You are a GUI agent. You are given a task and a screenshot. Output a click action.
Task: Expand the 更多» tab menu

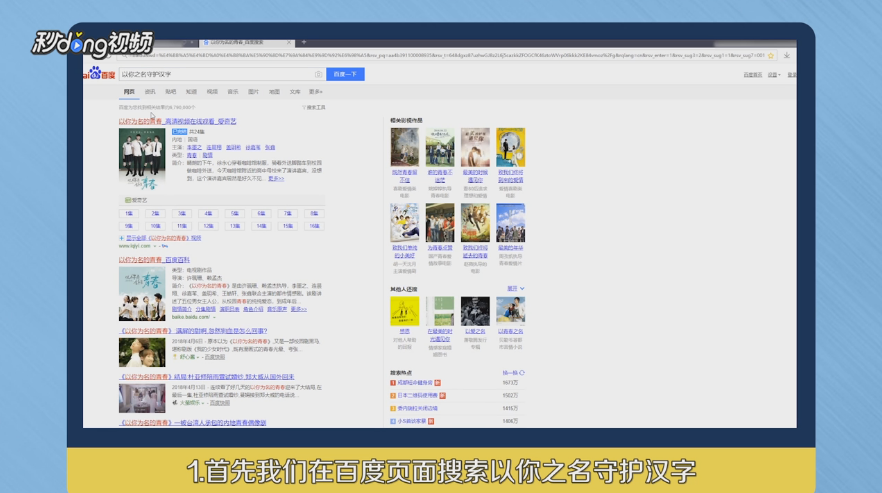point(316,92)
